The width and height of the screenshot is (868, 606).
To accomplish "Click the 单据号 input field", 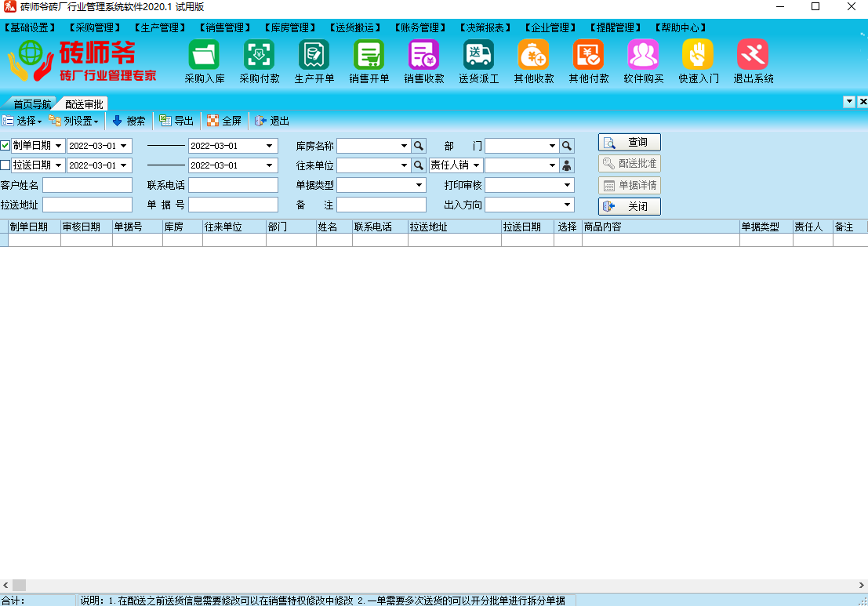I will [233, 205].
